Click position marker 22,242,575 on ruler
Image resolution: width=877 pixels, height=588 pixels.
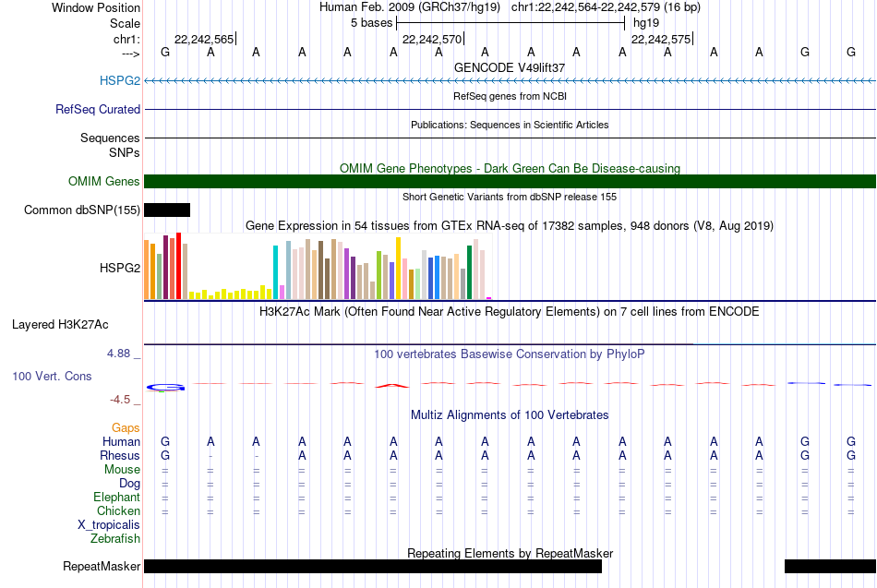(x=662, y=39)
